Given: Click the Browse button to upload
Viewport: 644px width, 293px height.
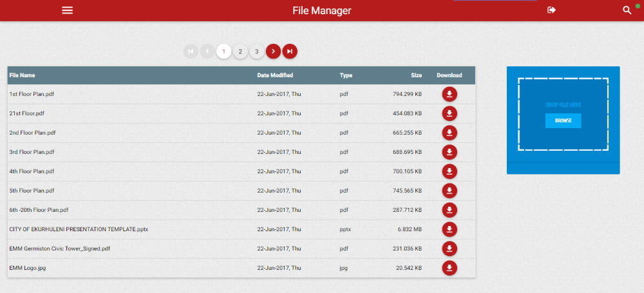Looking at the screenshot, I should click(563, 120).
